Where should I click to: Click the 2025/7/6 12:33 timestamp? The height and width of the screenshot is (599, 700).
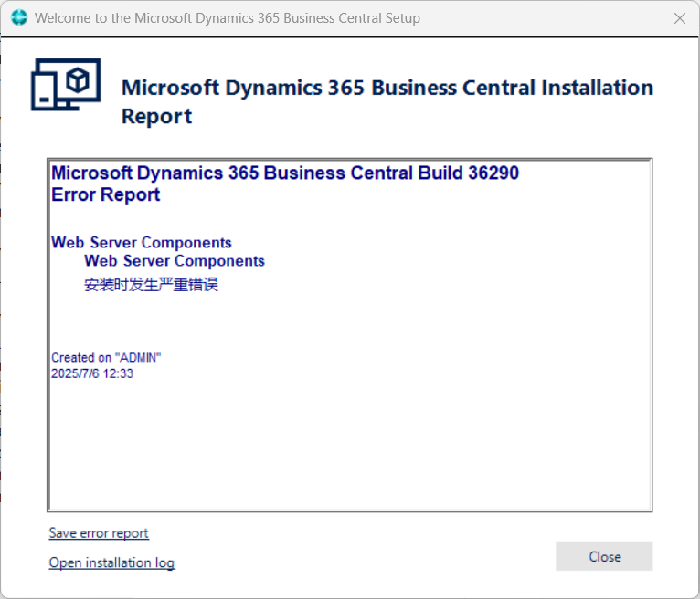[92, 373]
